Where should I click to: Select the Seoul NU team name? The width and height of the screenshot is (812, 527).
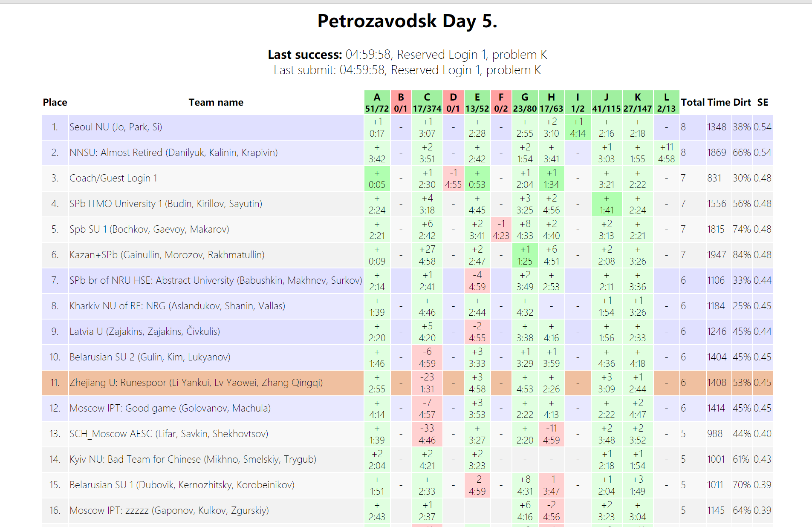point(116,127)
